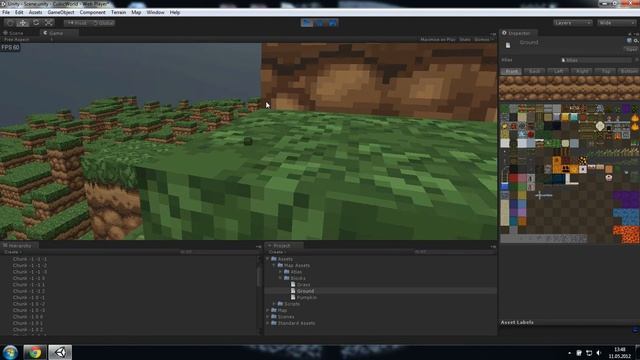Open the Windows Start menu
The width and height of the screenshot is (640, 360).
(10, 352)
